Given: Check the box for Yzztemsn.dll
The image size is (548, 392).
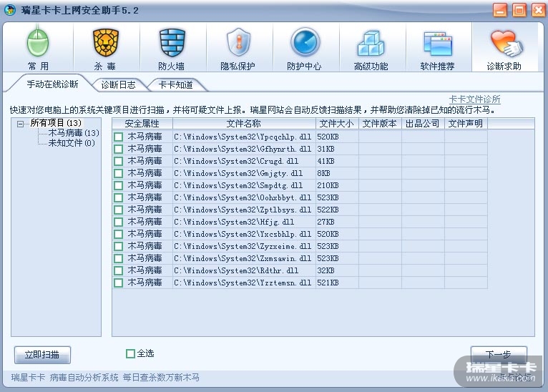Looking at the screenshot, I should (119, 283).
